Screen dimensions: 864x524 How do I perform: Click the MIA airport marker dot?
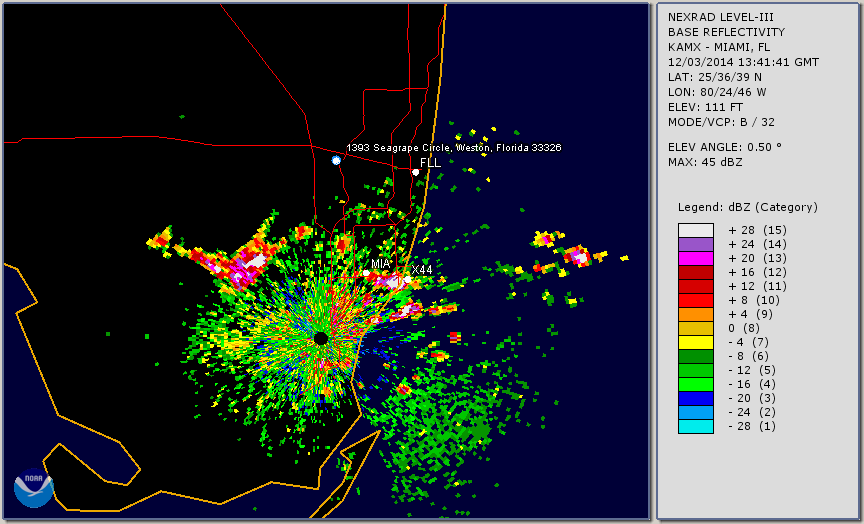click(x=366, y=273)
